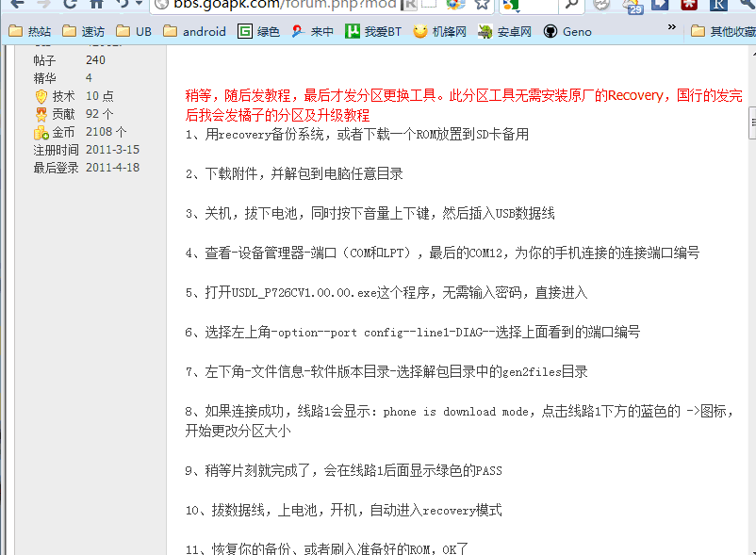This screenshot has height=555, width=756.
Task: Click the vertical scrollbar thumb at the page's right edge
Action: (751, 122)
